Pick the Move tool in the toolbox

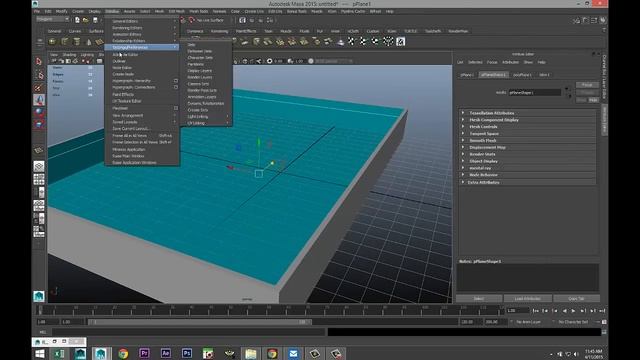pos(39,100)
